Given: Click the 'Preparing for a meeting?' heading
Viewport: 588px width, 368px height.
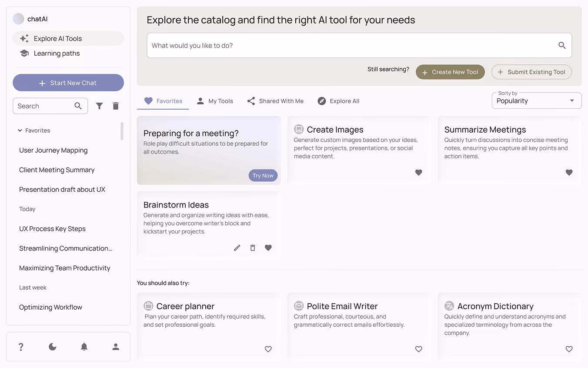Looking at the screenshot, I should tap(191, 133).
